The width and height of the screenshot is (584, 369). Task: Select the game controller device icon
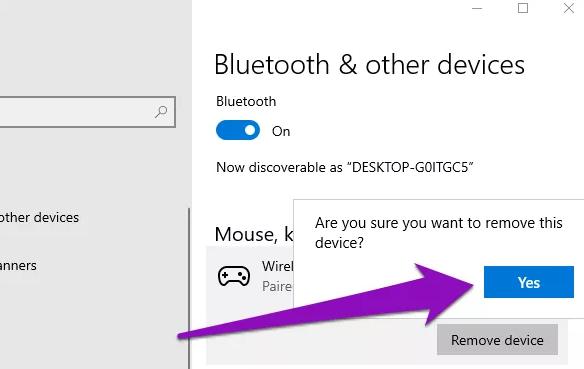tap(234, 276)
